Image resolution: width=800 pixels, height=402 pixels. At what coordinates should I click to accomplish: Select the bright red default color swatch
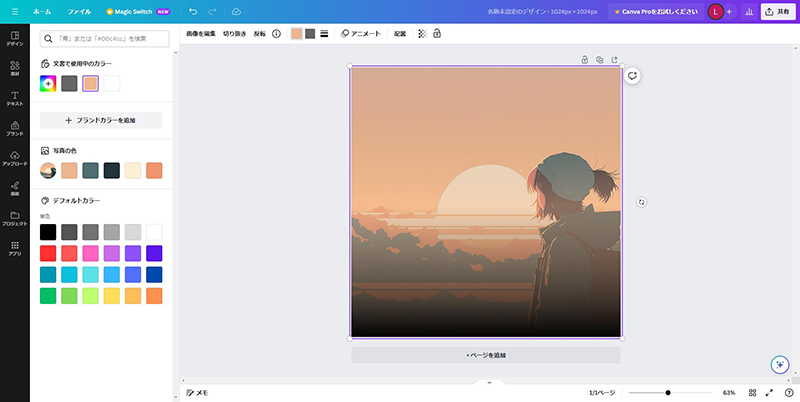[x=48, y=254]
